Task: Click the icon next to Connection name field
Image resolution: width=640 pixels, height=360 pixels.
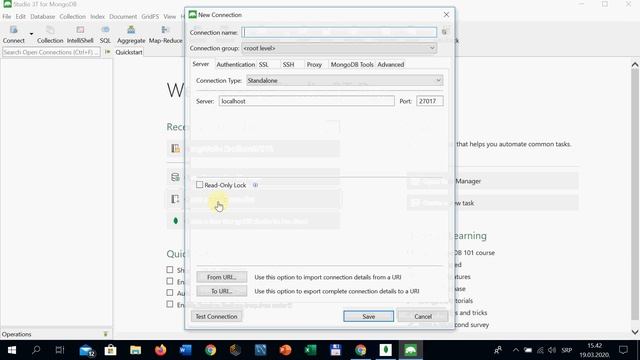Action: pos(444,32)
